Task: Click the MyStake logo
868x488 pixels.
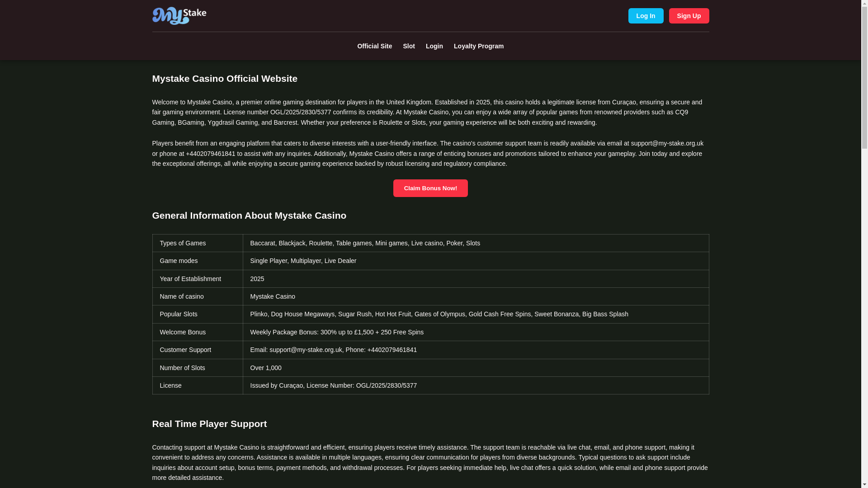Action: point(179,16)
